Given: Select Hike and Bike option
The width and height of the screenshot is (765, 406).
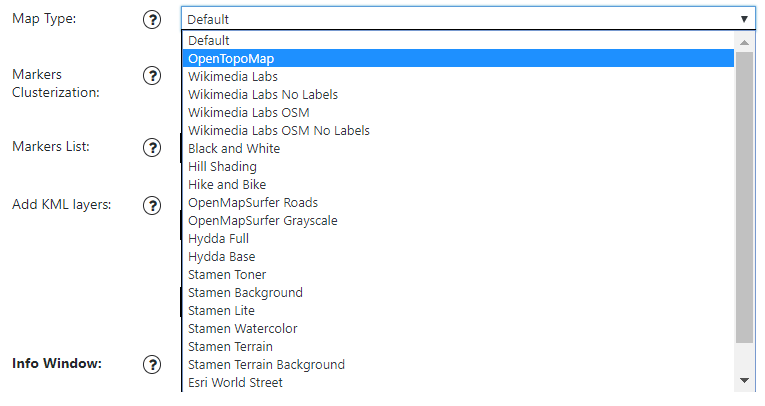Looking at the screenshot, I should click(x=458, y=184).
